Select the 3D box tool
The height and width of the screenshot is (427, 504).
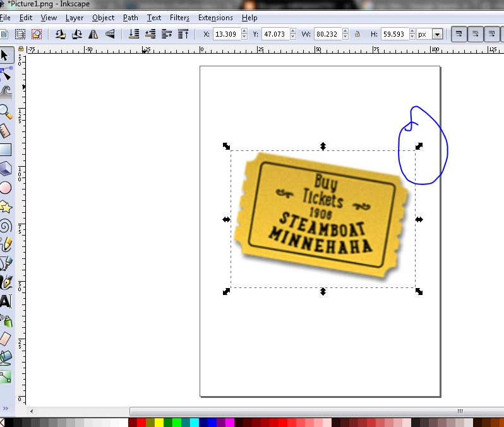6,169
